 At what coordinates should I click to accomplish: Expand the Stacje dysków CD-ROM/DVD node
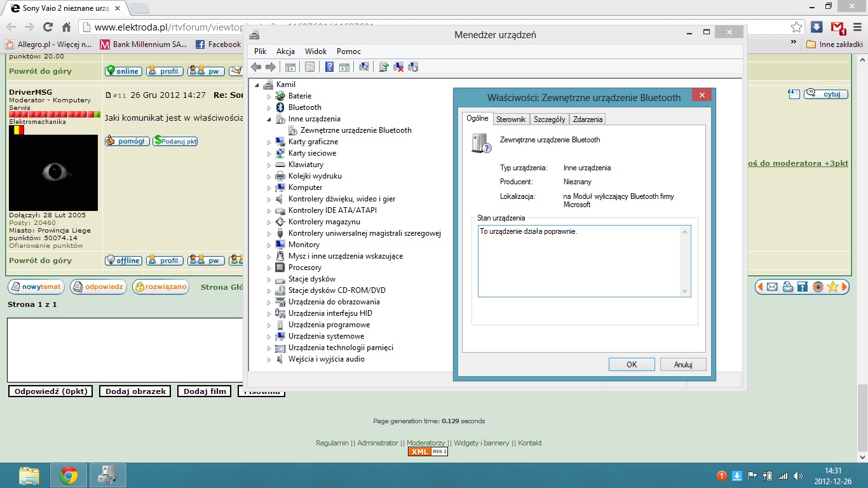(x=269, y=290)
